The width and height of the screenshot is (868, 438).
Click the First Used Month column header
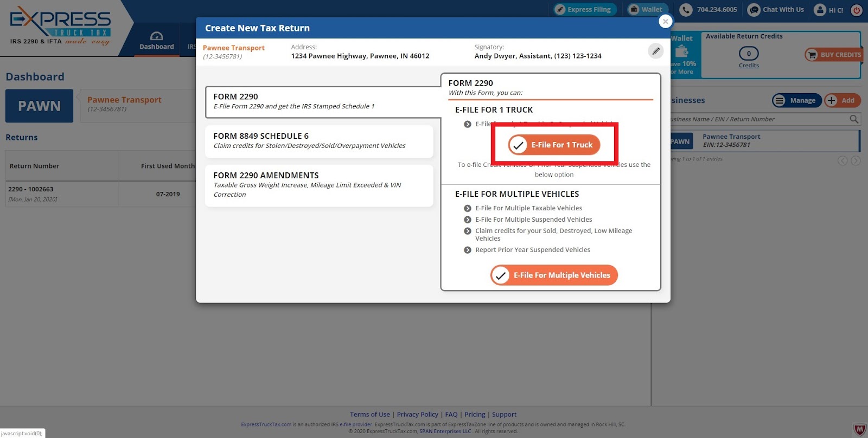click(168, 166)
